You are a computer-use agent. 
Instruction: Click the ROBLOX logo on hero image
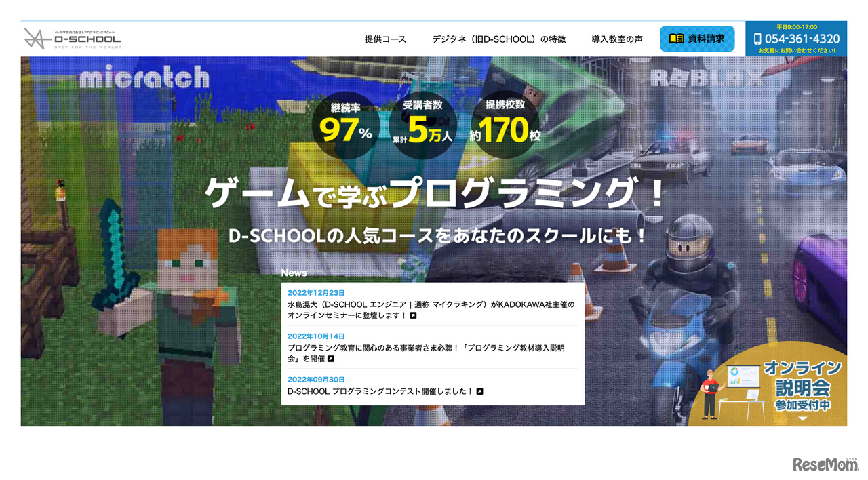[706, 79]
